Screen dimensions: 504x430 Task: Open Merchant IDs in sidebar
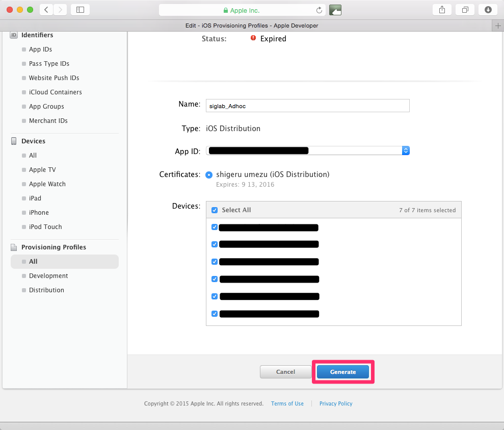[x=48, y=120]
